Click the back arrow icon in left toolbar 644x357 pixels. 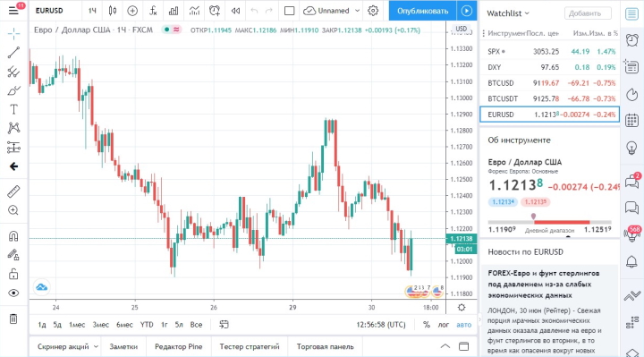[x=13, y=166]
